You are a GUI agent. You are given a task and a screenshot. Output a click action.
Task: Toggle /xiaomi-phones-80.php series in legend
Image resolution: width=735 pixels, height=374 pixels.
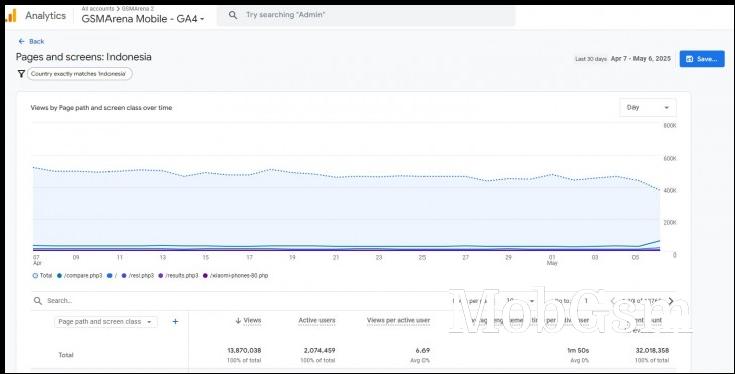click(x=236, y=276)
